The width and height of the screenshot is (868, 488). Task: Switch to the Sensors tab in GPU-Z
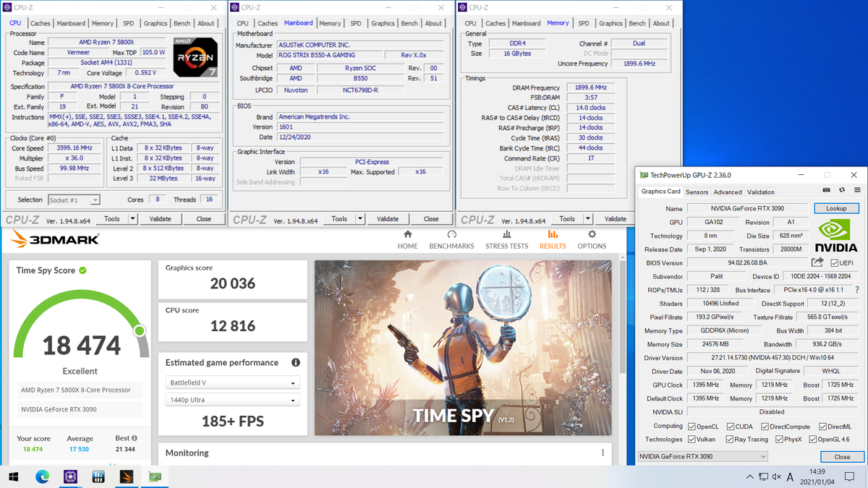697,192
